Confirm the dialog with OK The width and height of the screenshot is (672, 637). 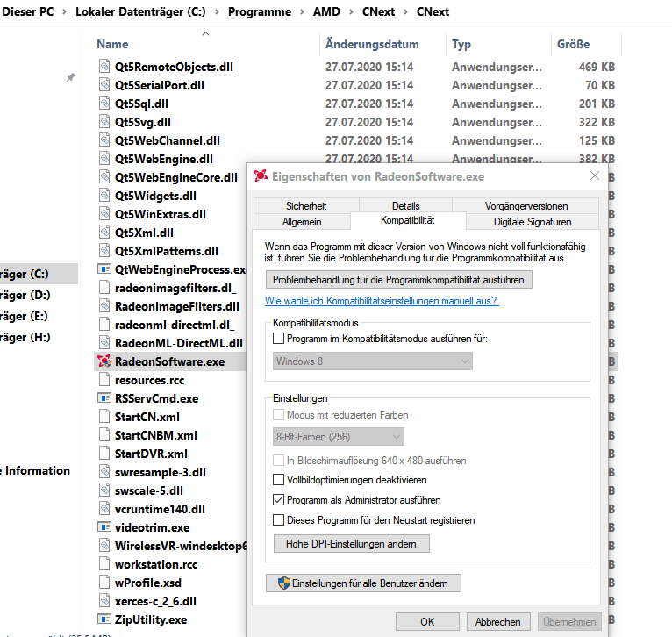(x=427, y=621)
